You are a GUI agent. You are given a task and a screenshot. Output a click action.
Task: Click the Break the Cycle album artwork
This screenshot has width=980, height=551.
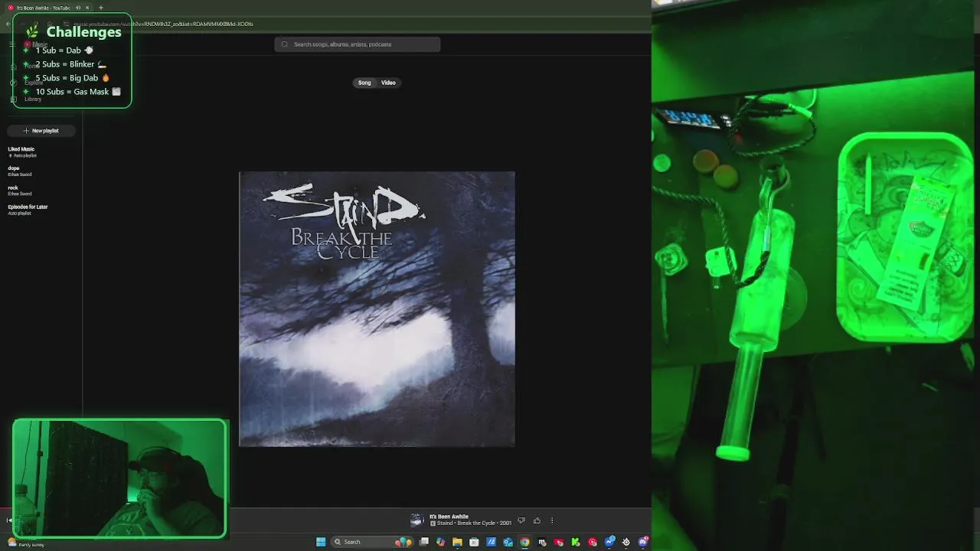(x=377, y=309)
